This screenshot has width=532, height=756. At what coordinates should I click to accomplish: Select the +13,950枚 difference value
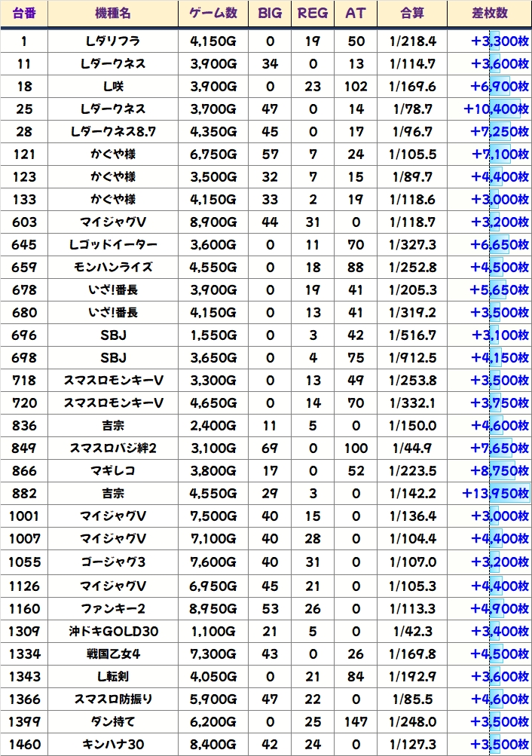pos(496,494)
